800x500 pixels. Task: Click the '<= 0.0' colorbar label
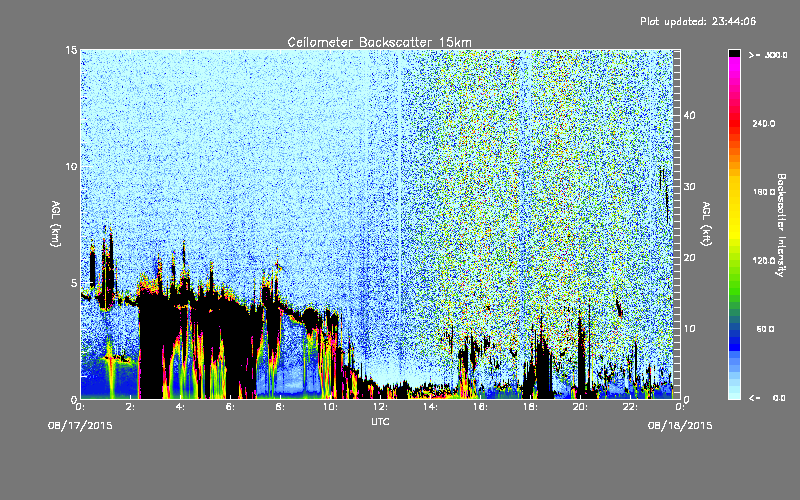tap(767, 398)
